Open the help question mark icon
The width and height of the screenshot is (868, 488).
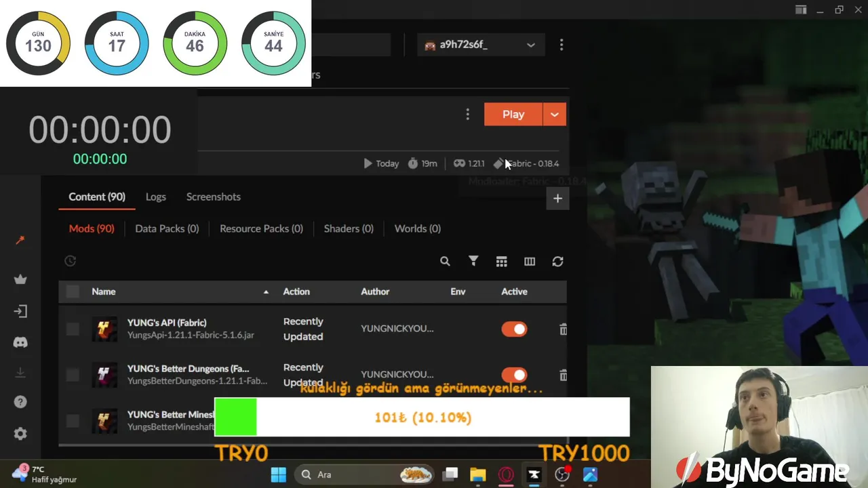(x=20, y=402)
